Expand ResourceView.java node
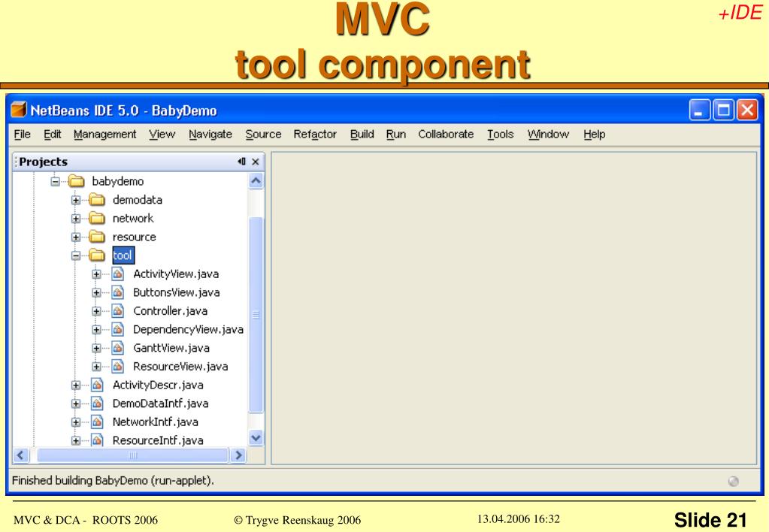Viewport: 769px width, 532px height. pyautogui.click(x=97, y=367)
